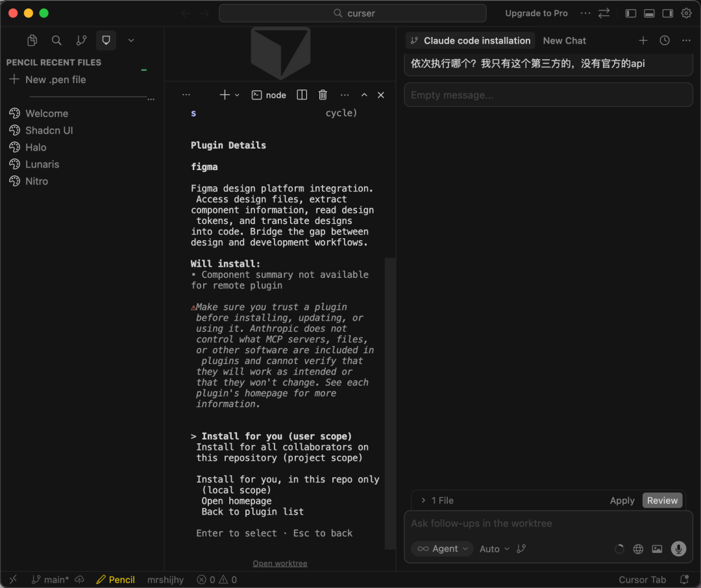Open terminal more actions ellipsis
Image resolution: width=701 pixels, height=588 pixels.
pos(344,95)
